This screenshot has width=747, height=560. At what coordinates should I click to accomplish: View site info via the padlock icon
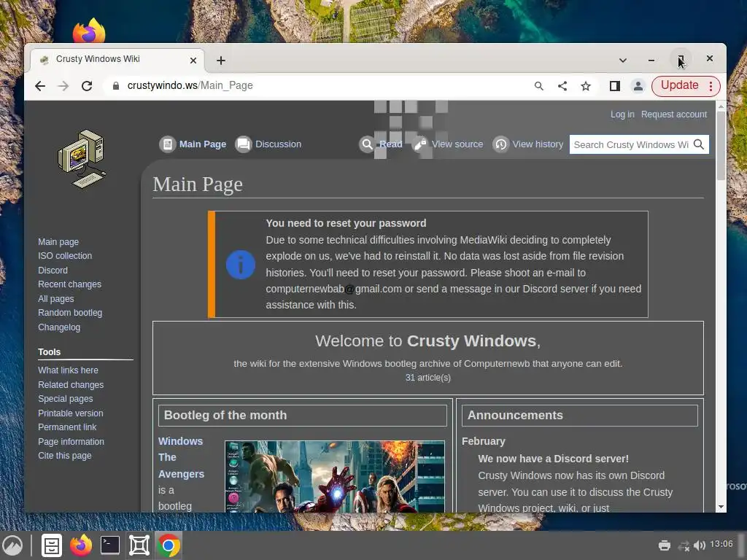[x=115, y=86]
